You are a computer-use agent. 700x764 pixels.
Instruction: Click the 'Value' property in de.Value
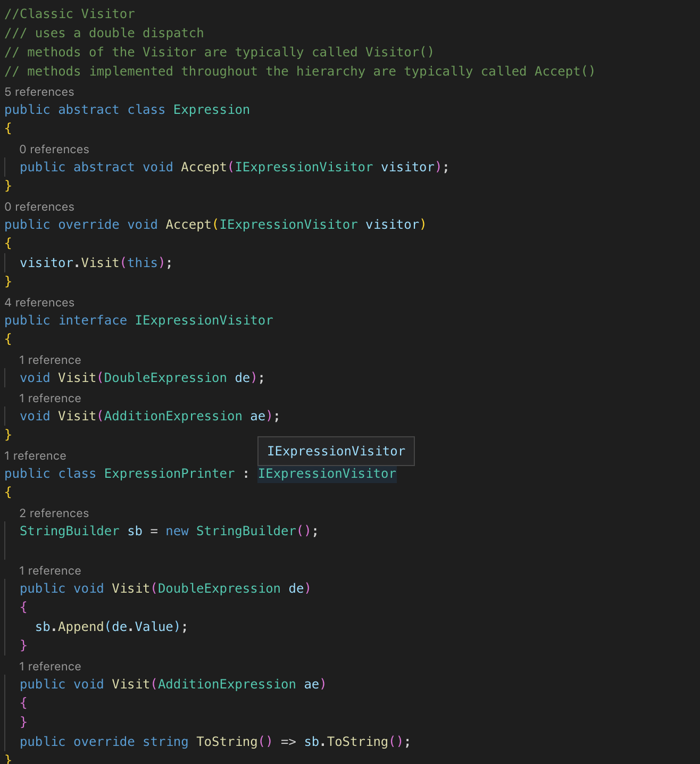[154, 627]
